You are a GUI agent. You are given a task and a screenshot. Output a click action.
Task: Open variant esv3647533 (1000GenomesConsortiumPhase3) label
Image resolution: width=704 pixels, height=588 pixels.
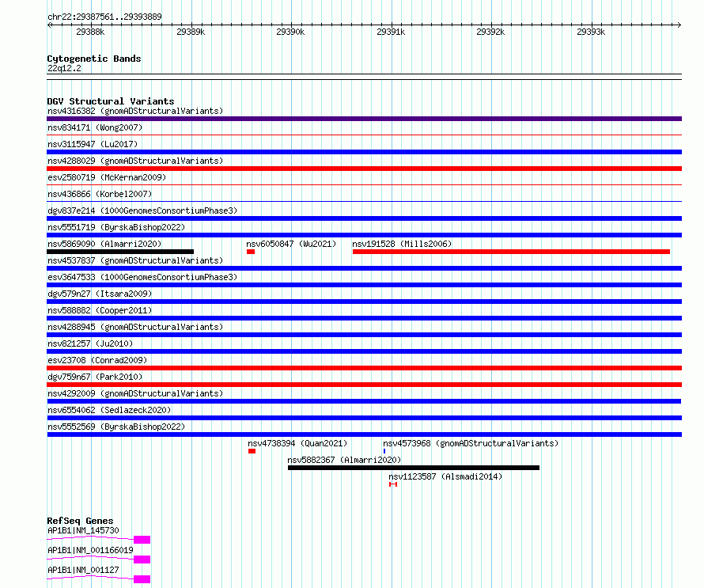tap(142, 277)
